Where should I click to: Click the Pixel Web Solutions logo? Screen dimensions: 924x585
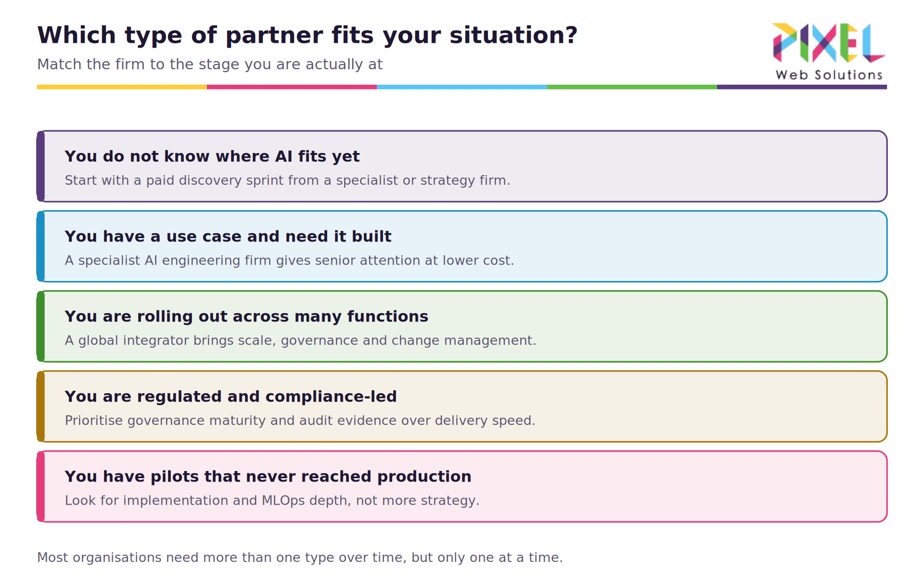point(829,51)
